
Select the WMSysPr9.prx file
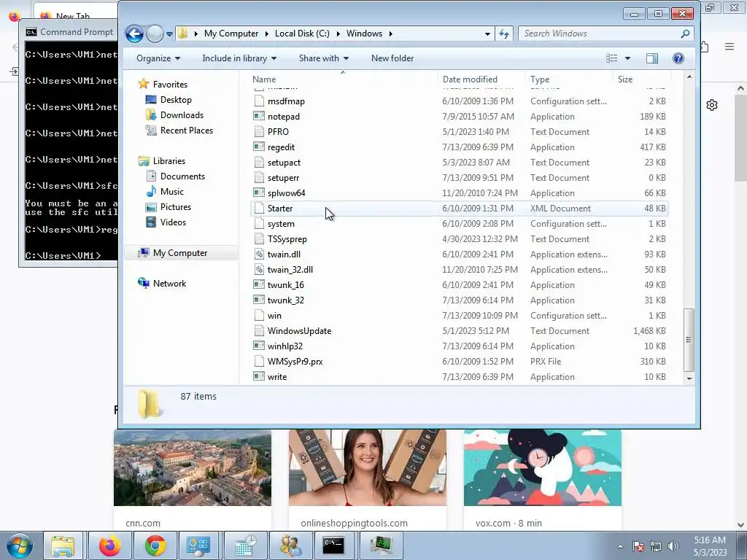tap(460, 362)
